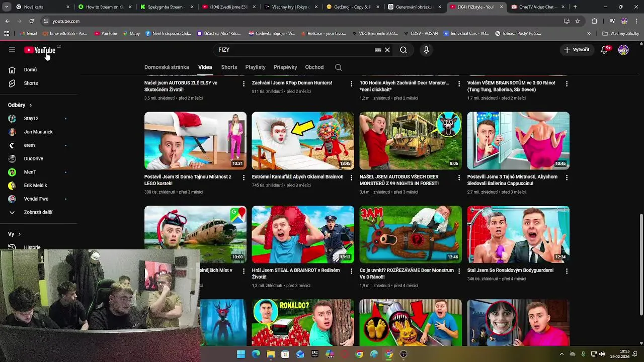Open options for 'NAŠEL JSEM AUTOBUS VŠECH DEER' video
644x362 pixels.
(459, 177)
